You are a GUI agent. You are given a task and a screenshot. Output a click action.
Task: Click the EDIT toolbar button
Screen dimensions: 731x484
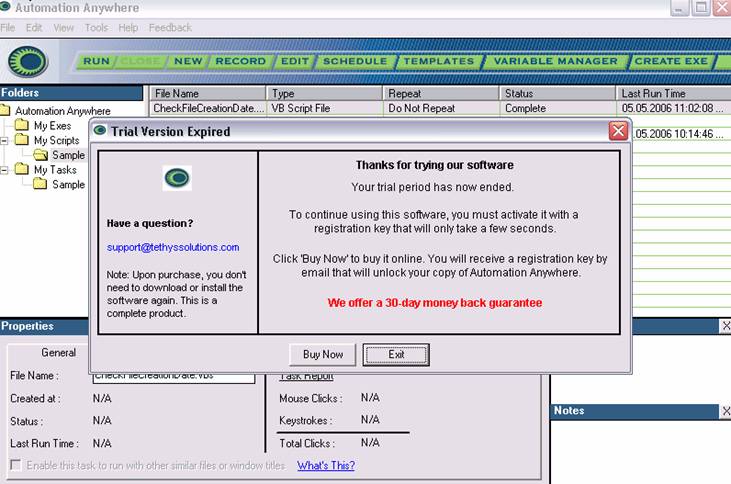pos(295,61)
